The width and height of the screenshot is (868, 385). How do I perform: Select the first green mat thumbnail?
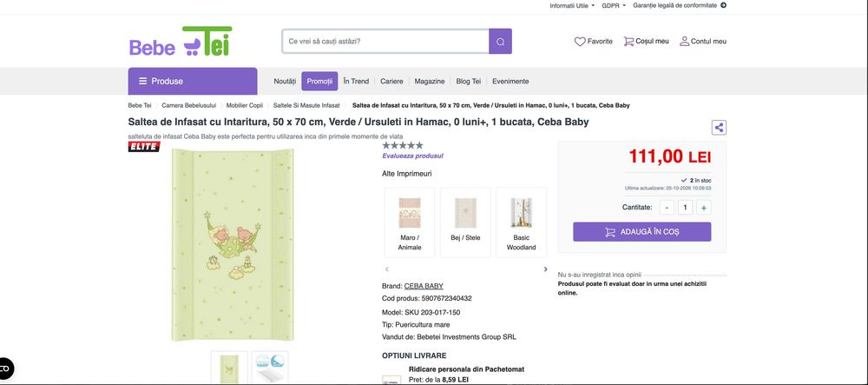229,368
